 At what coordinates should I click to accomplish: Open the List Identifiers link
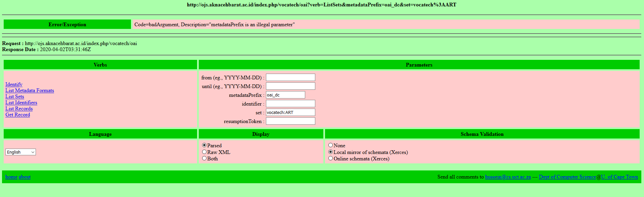21,103
